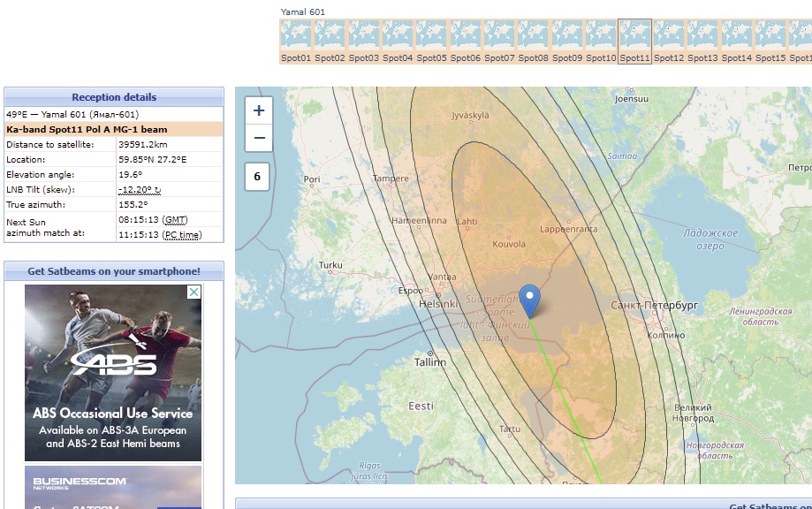Zoom out on the map

tap(259, 138)
